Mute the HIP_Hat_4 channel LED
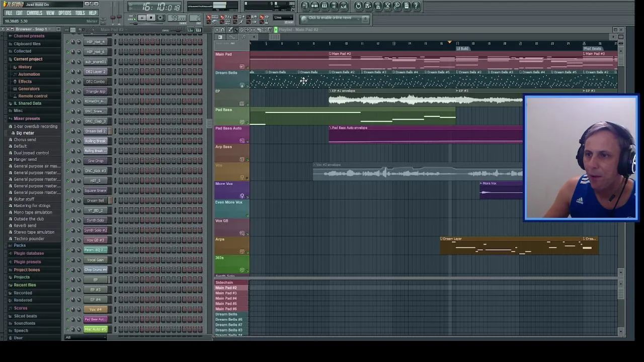Screen dimensions: 644x362 pos(67,42)
